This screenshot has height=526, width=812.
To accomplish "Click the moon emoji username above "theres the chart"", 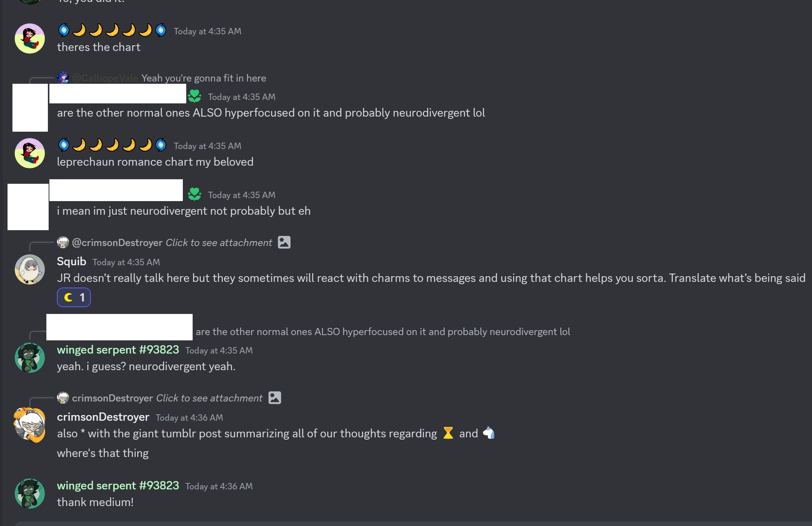I will (x=112, y=30).
